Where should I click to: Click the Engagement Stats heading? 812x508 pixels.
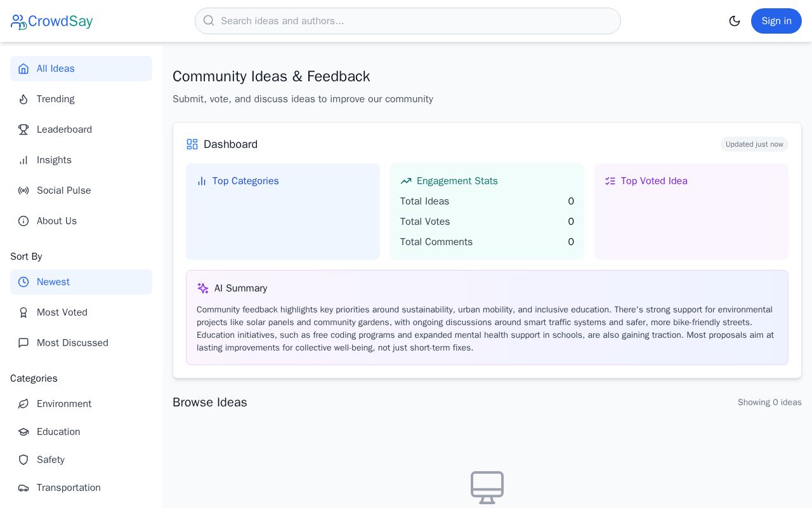[457, 181]
